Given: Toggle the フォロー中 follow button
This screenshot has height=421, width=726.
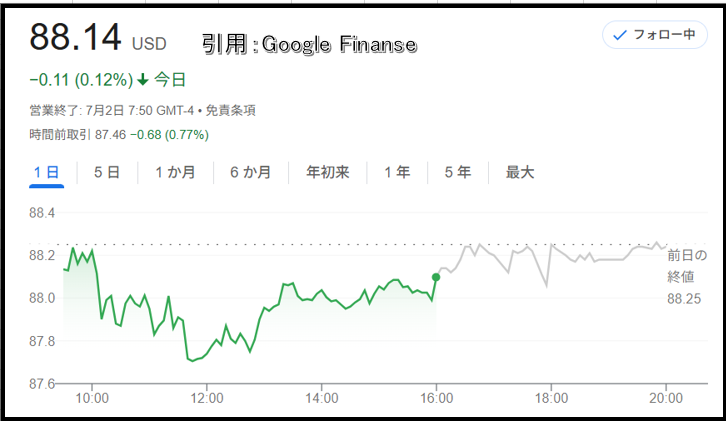Looking at the screenshot, I should click(655, 35).
